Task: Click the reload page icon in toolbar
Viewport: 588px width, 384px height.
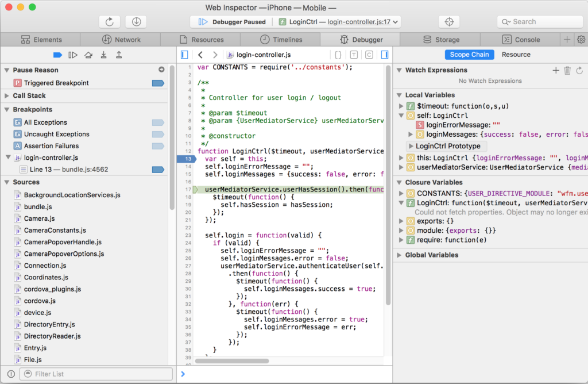Action: pyautogui.click(x=109, y=22)
